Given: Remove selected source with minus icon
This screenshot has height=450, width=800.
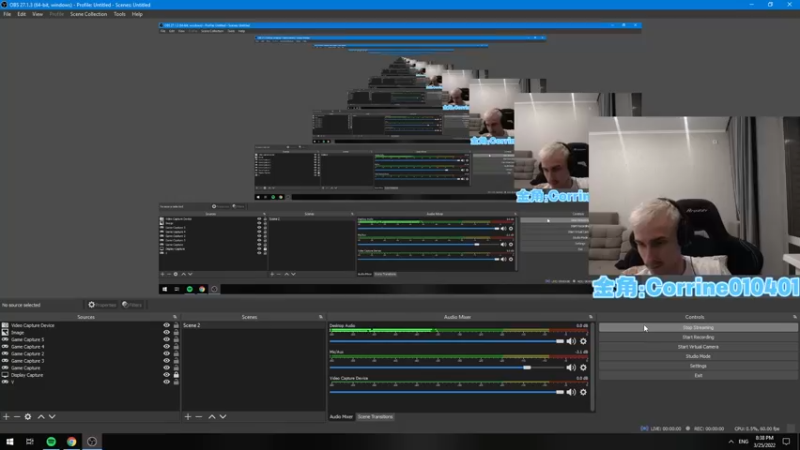Looking at the screenshot, I should [x=17, y=417].
